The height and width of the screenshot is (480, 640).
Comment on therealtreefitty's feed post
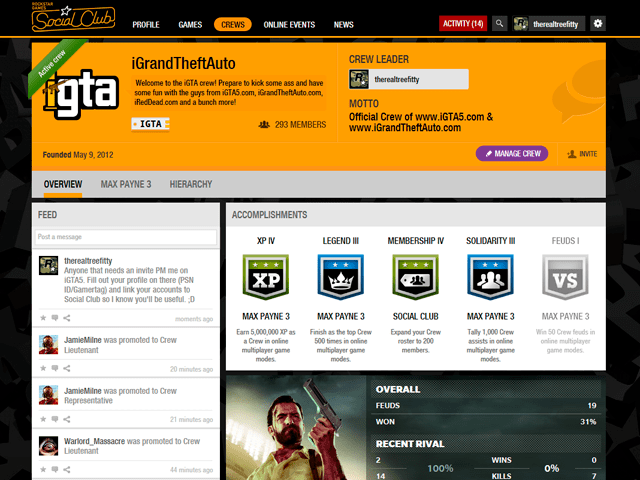coord(55,318)
